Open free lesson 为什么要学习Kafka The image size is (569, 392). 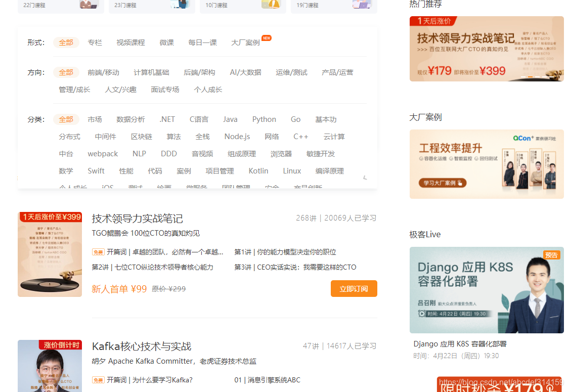142,380
